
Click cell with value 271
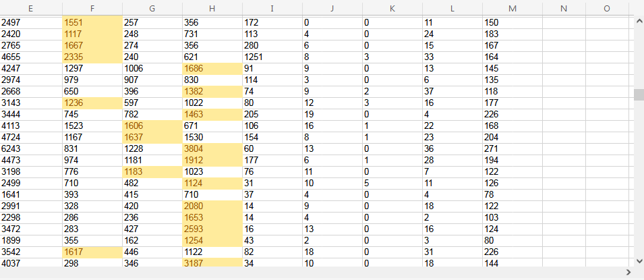[512, 149]
